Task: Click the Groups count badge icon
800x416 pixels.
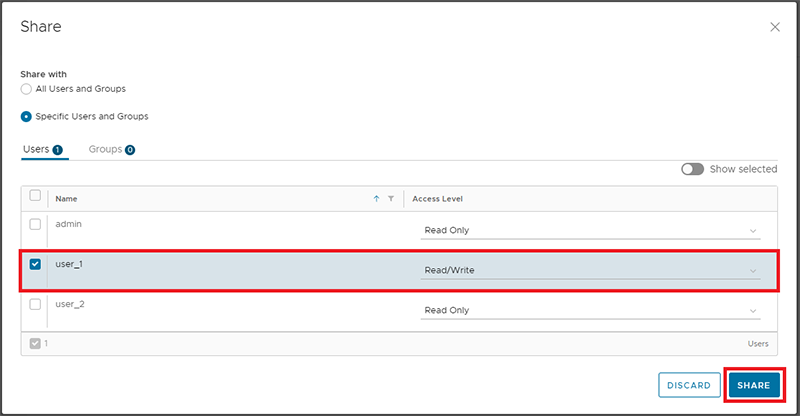Action: (x=130, y=150)
